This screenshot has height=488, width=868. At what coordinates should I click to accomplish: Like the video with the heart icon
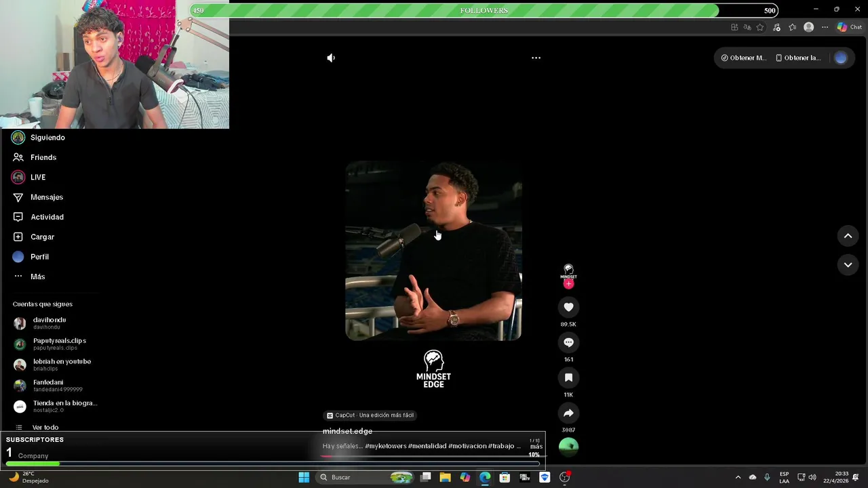click(568, 308)
